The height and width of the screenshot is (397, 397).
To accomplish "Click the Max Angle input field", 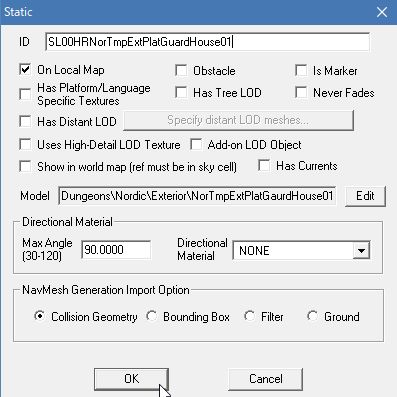I will click(116, 250).
